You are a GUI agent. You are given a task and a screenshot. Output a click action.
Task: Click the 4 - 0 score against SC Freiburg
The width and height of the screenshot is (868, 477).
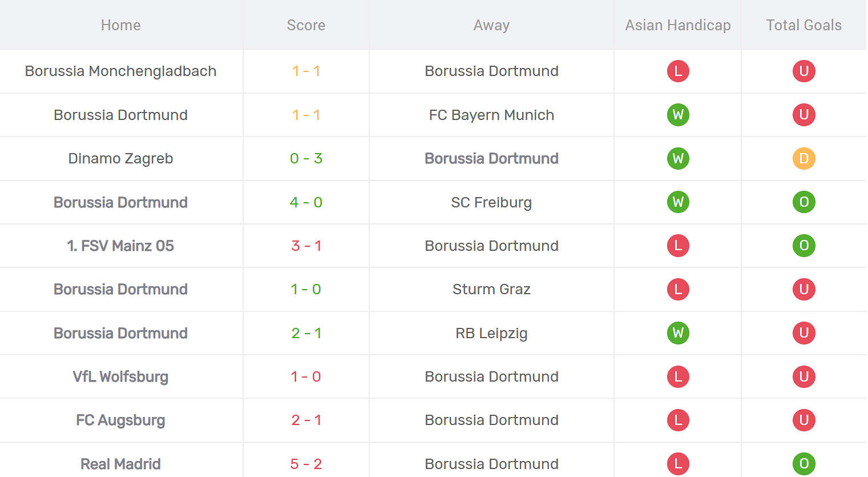pyautogui.click(x=306, y=202)
